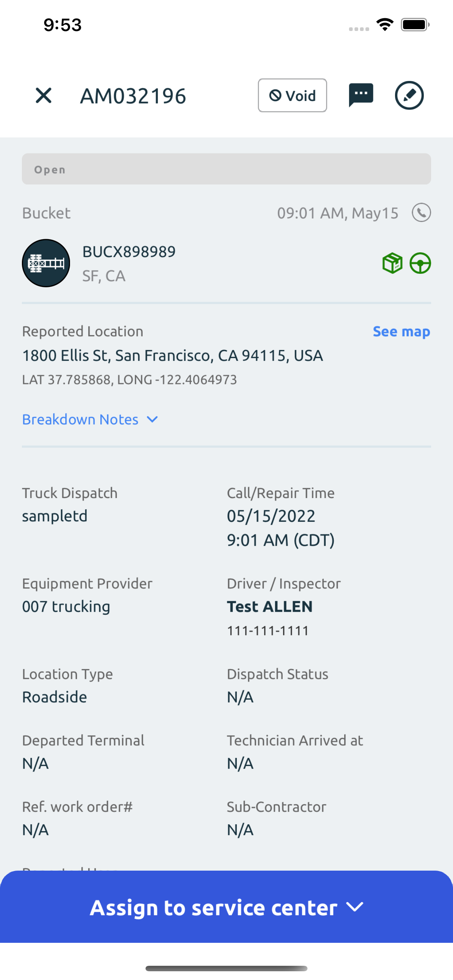The width and height of the screenshot is (453, 980).
Task: Tap the home indicator bar
Action: pyautogui.click(x=226, y=968)
